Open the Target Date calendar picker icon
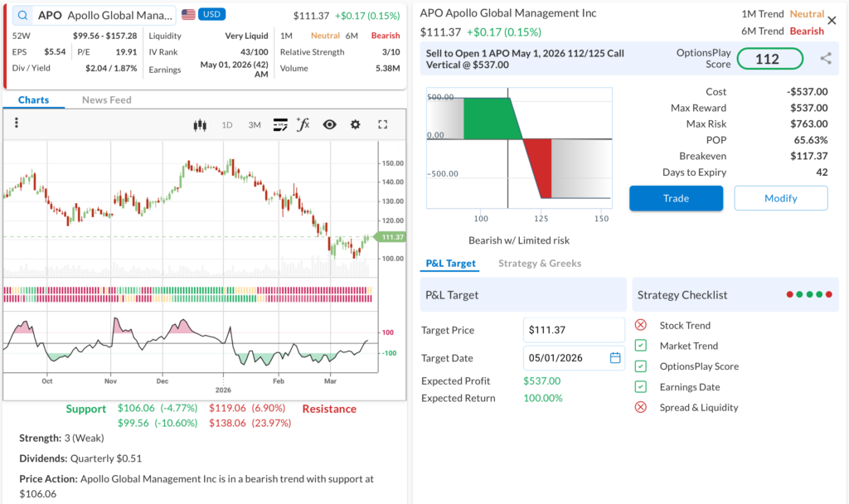This screenshot has width=849, height=504. (615, 358)
